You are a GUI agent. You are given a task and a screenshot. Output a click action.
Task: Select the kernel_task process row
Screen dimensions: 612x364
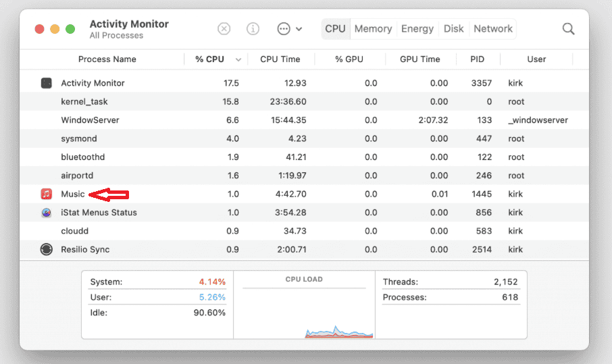[304, 101]
